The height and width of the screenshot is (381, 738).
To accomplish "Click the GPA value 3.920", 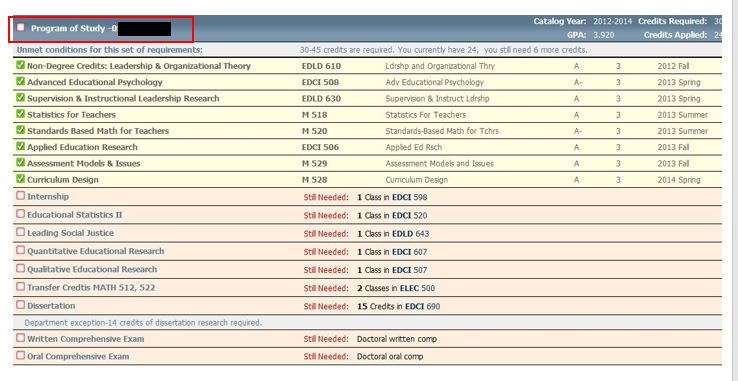I will 603,35.
